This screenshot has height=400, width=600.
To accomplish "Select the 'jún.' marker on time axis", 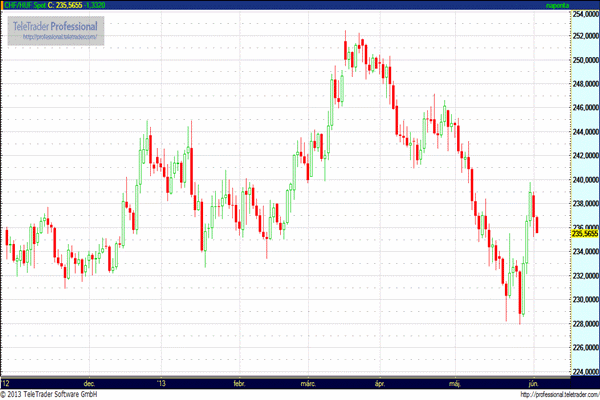I will coord(531,383).
